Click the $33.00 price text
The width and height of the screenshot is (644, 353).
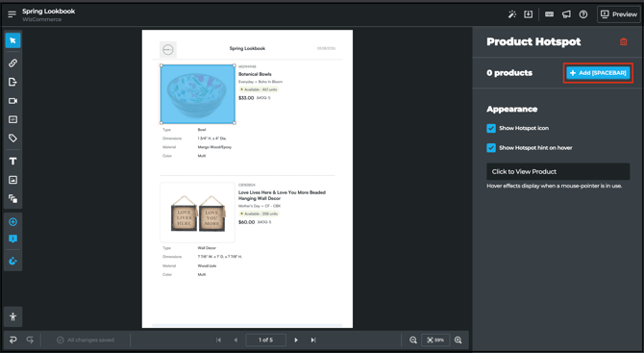[x=246, y=98]
